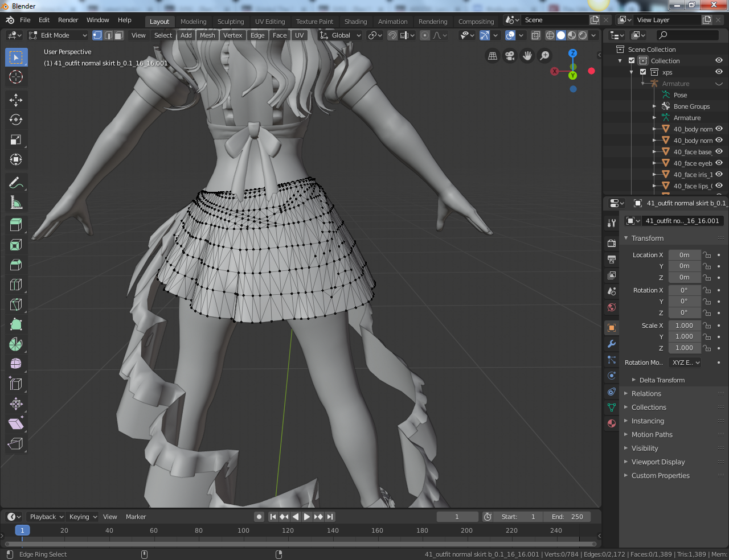Switch to face select mode

click(118, 35)
